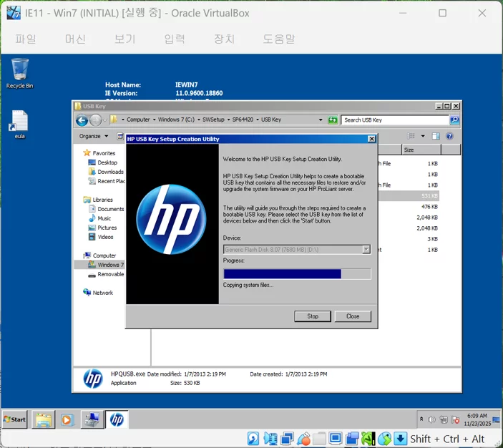Open the Explorer help question mark icon
This screenshot has height=448, width=503.
pyautogui.click(x=449, y=136)
